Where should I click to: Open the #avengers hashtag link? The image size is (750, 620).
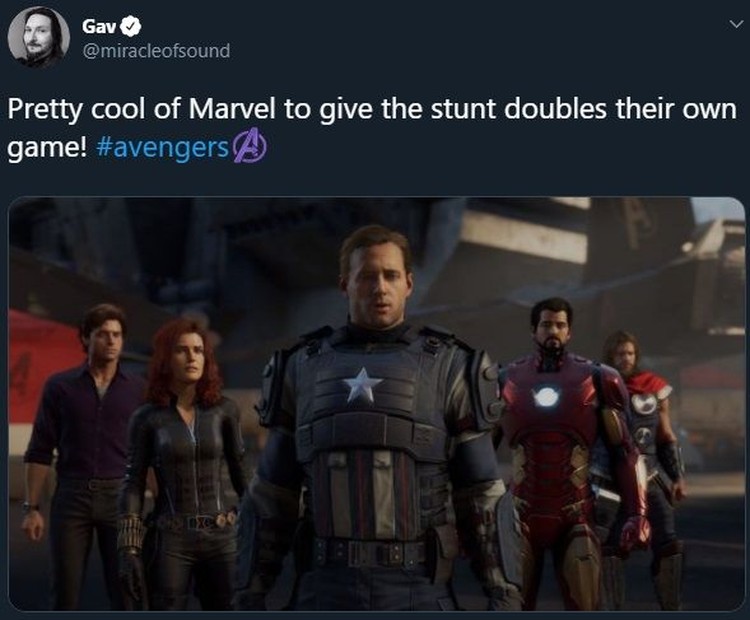point(163,148)
